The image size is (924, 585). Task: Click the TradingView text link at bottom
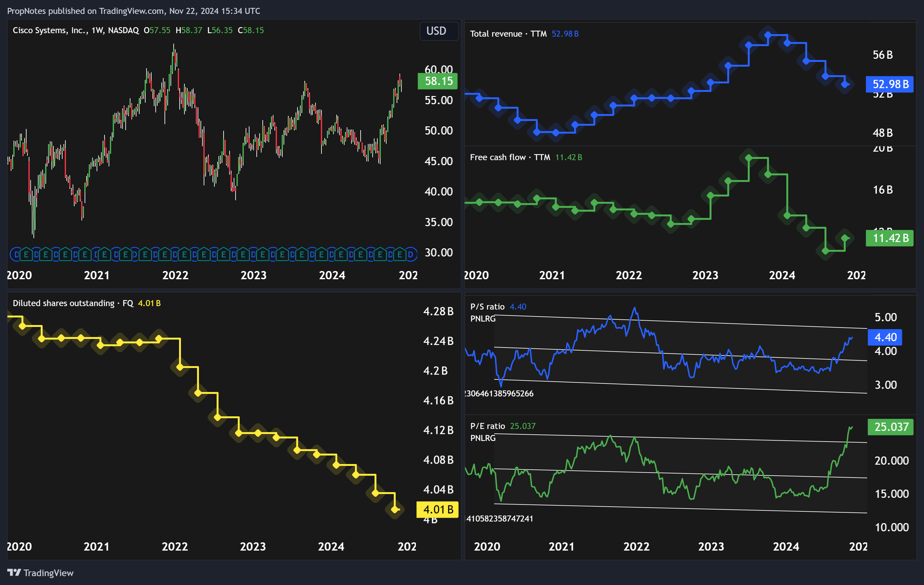(48, 573)
